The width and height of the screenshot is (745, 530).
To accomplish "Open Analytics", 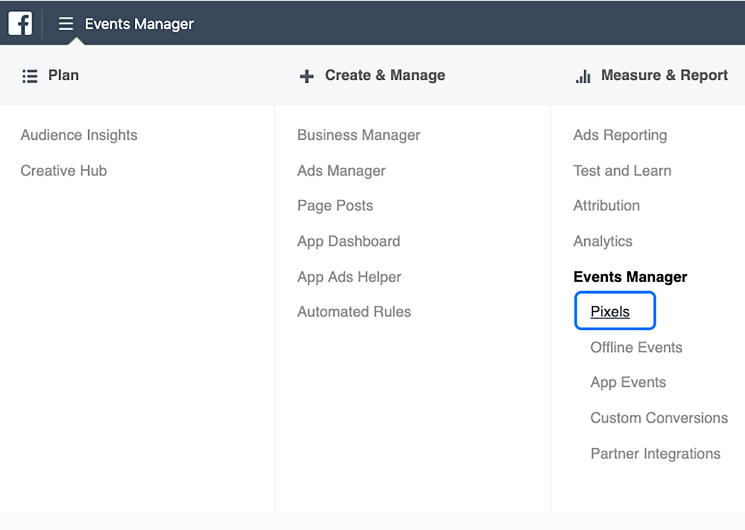I will (x=602, y=241).
